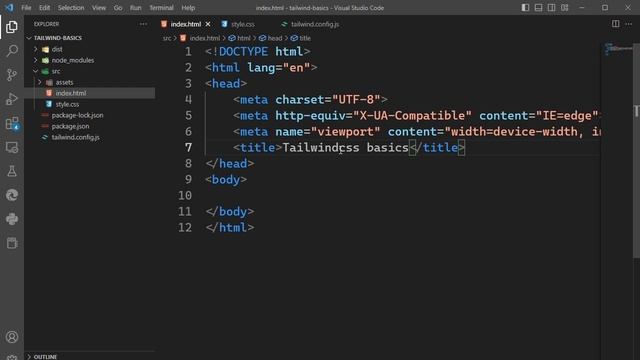The image size is (640, 360).
Task: Click the "viewport" attribute value
Action: (345, 132)
